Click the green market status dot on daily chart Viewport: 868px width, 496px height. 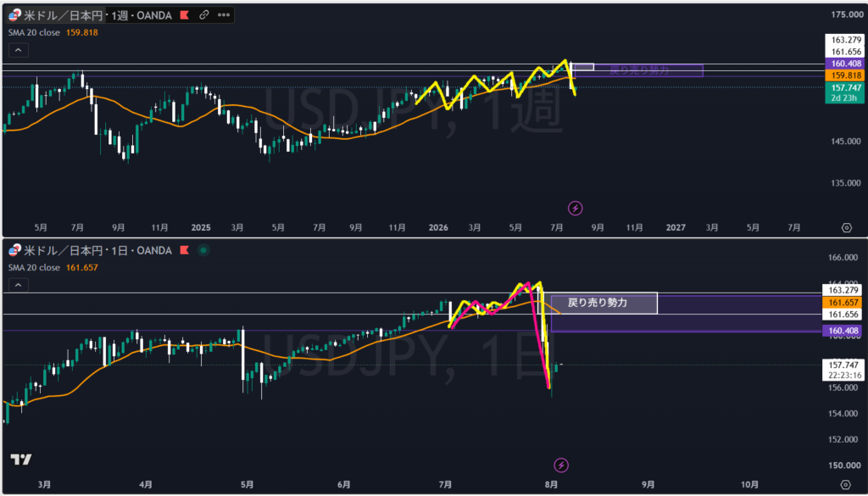coord(203,250)
